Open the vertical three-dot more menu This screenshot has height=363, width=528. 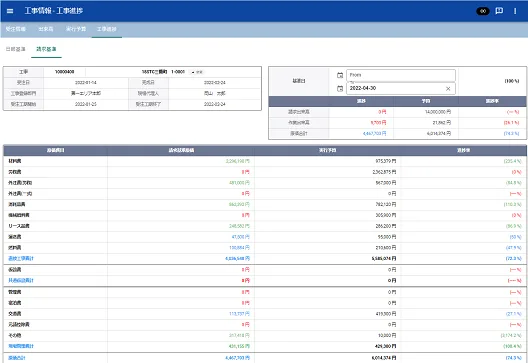515,11
